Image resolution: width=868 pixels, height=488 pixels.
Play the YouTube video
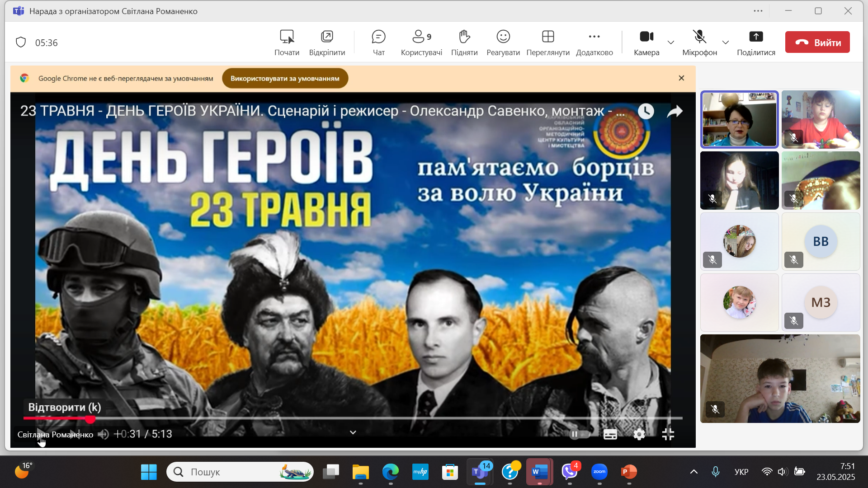pos(41,434)
